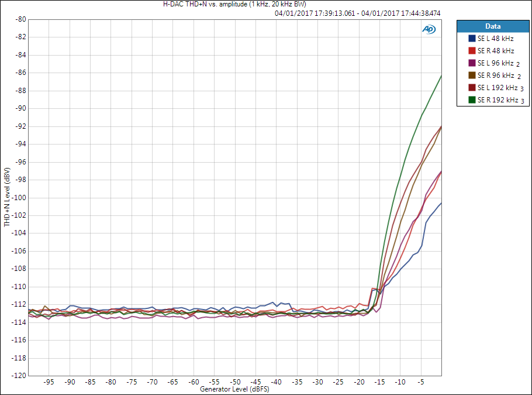Select the SE R 96 kHz brown swatch
532x395 pixels.
click(x=472, y=75)
